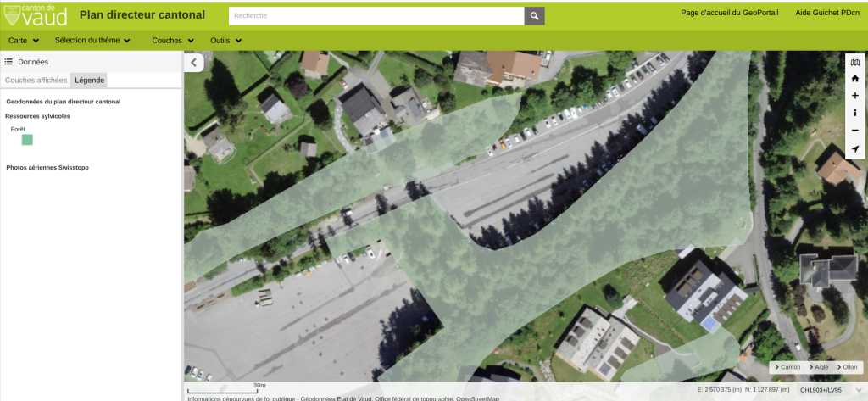Open the Outils menu
Image resolution: width=868 pixels, height=401 pixels.
click(x=225, y=41)
